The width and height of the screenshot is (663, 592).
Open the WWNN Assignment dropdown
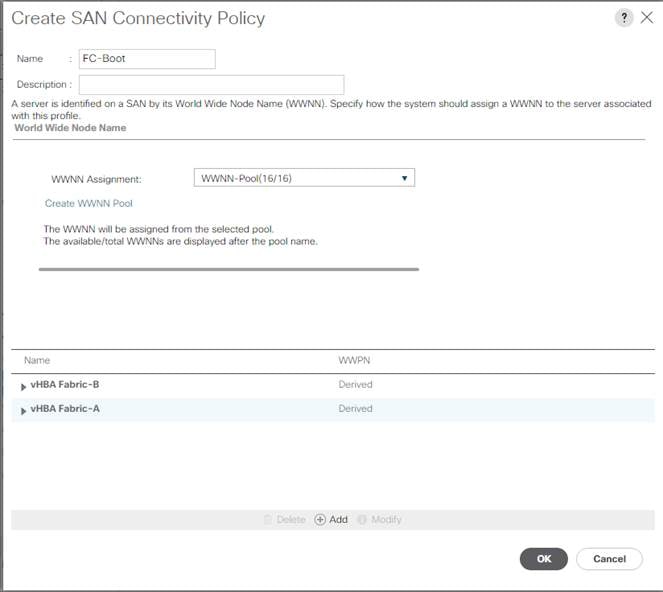(x=304, y=178)
